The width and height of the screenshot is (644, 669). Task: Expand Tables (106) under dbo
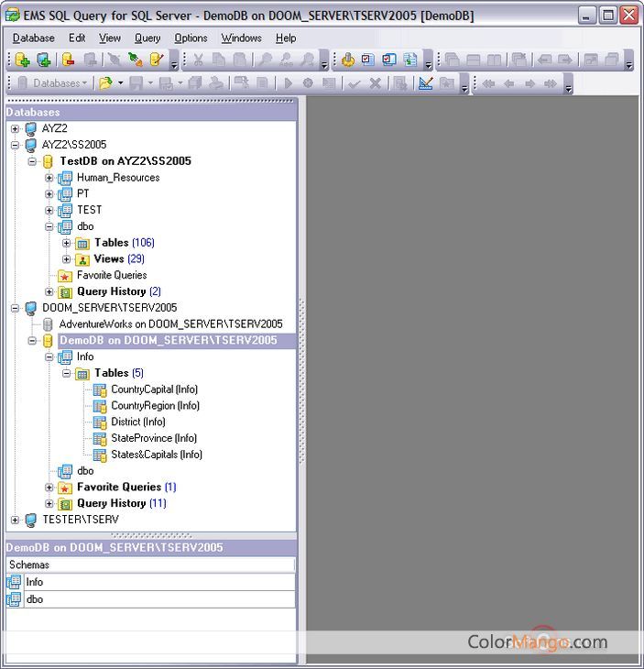click(x=66, y=243)
